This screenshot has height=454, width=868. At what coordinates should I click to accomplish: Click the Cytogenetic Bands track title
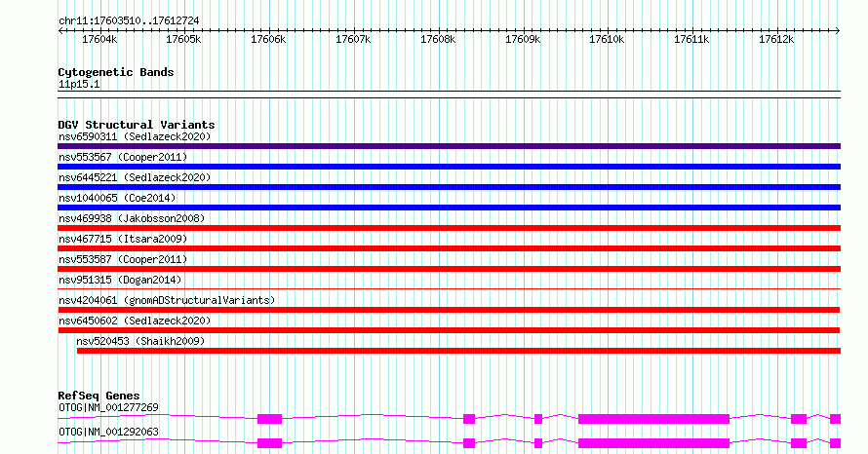pyautogui.click(x=116, y=72)
